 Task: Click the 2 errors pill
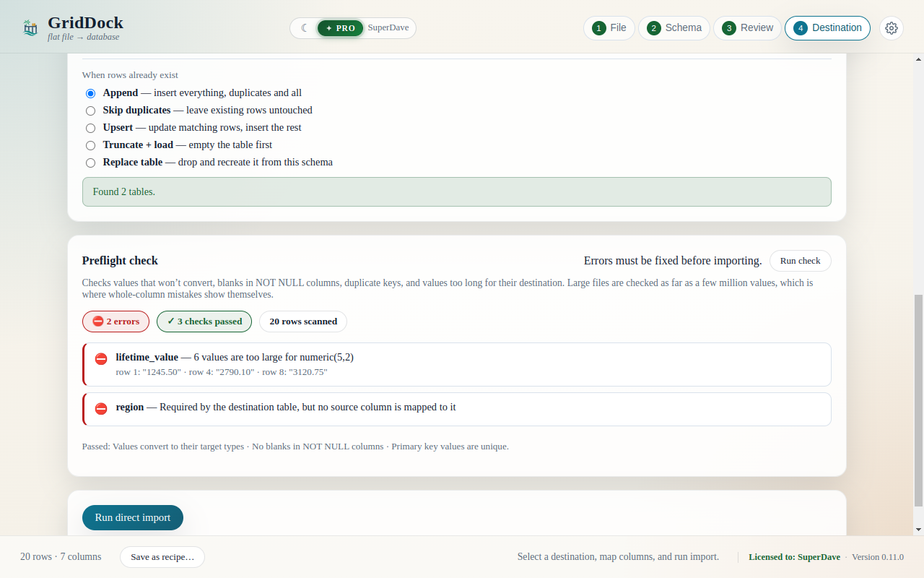[115, 322]
